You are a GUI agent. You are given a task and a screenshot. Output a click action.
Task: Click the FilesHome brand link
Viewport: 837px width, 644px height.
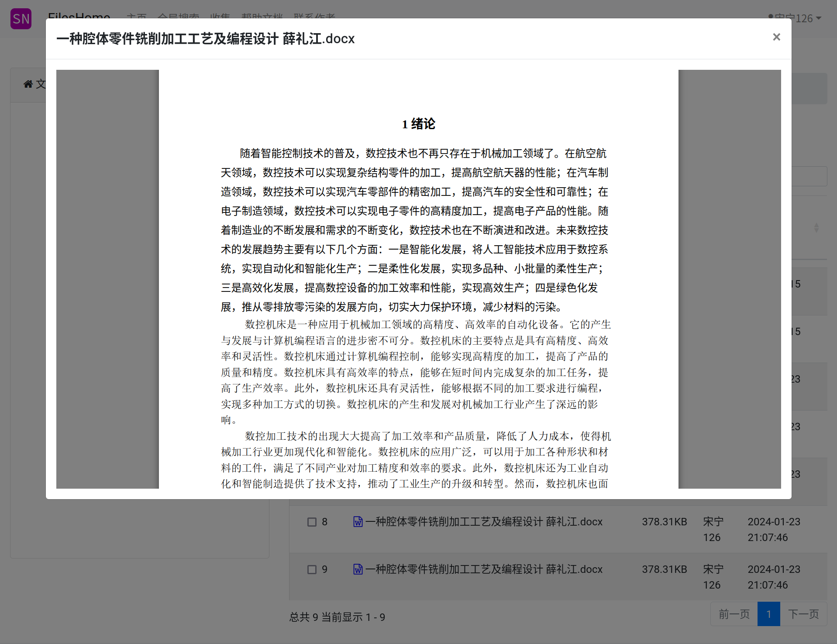coord(79,16)
